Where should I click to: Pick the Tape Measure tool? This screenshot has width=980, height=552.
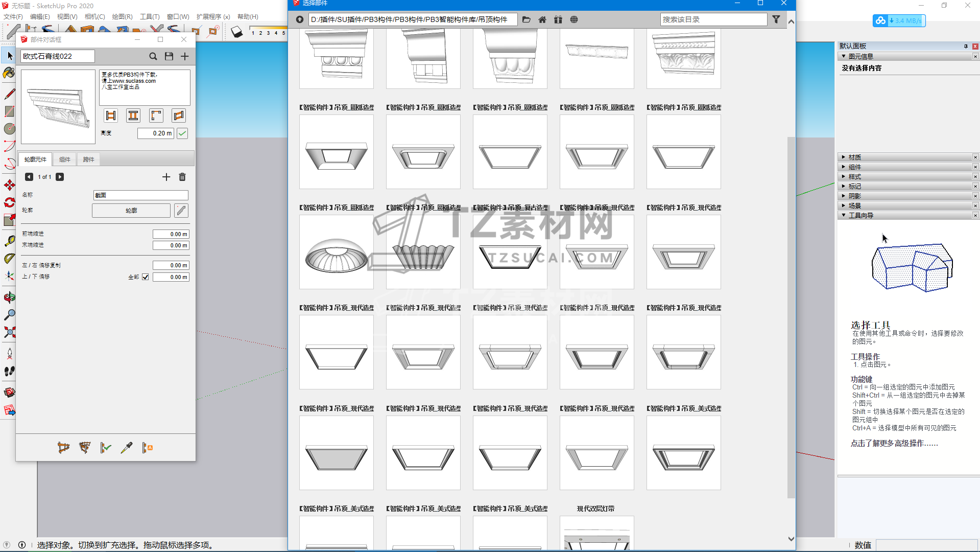10,241
